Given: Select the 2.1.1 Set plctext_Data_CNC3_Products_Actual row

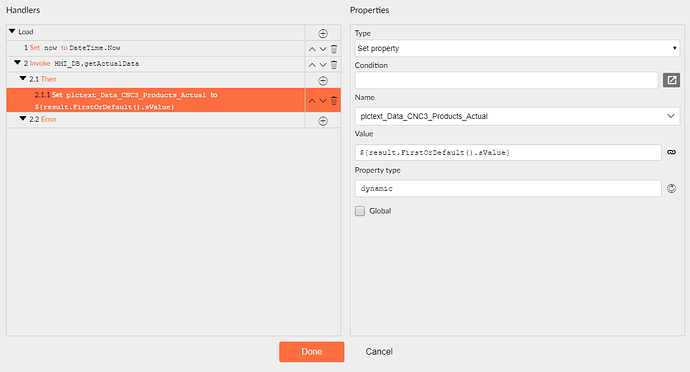Looking at the screenshot, I should tap(156, 100).
